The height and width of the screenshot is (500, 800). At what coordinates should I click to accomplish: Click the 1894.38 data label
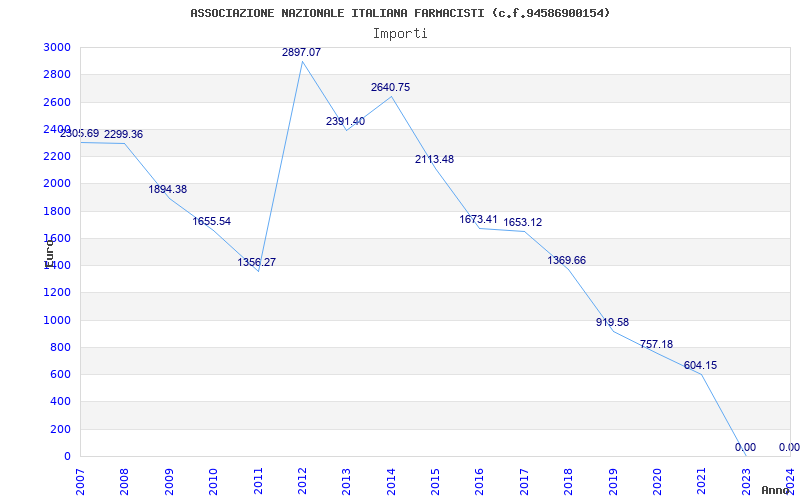168,189
